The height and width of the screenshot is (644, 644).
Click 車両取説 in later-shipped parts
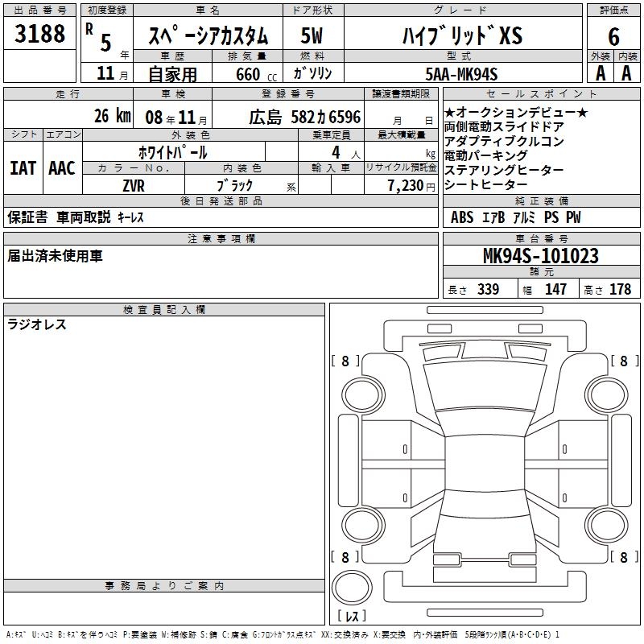(84, 217)
